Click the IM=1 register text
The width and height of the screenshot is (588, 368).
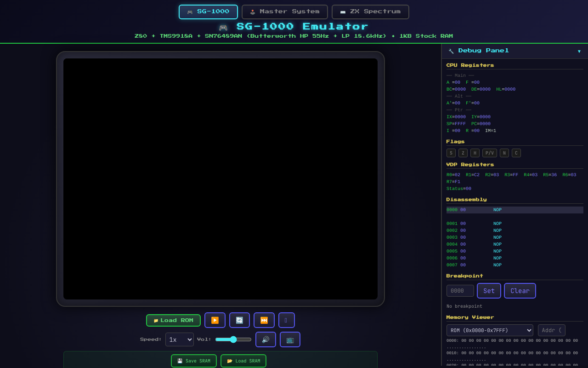point(491,131)
